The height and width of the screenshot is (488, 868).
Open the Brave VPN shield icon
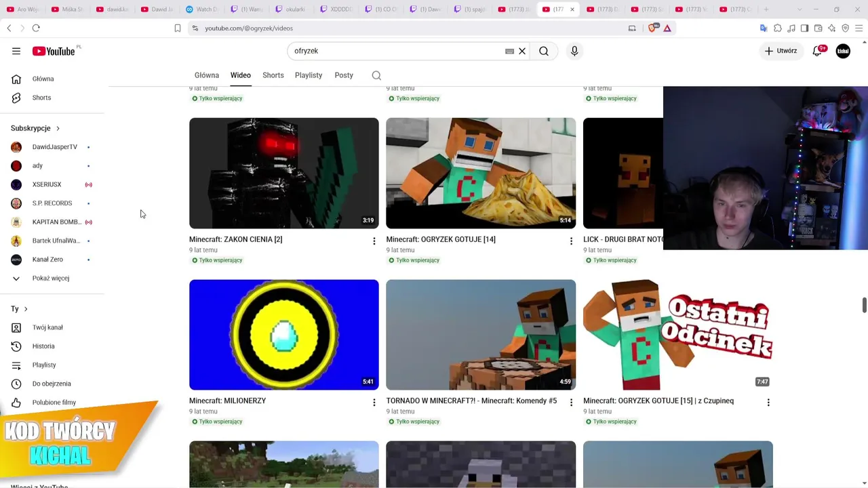click(x=845, y=28)
